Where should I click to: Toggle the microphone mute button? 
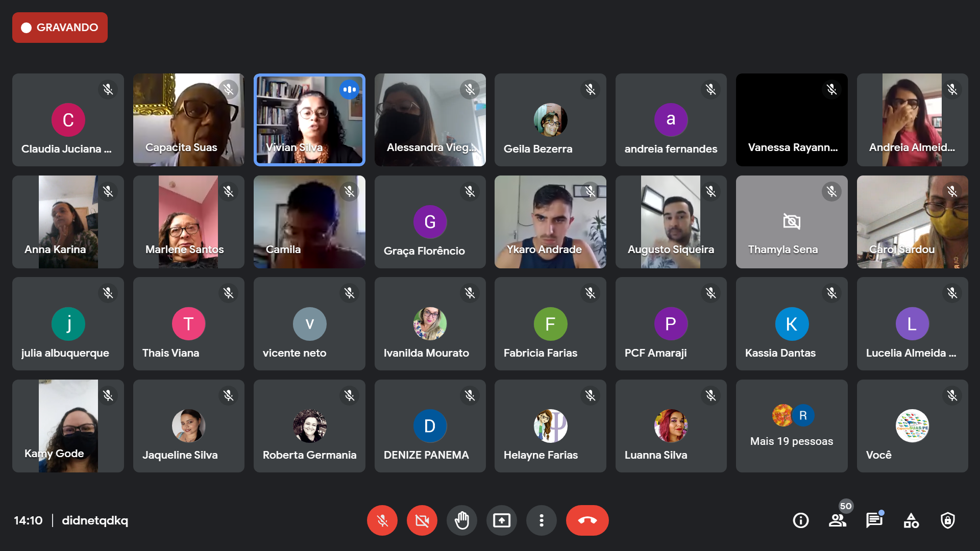pyautogui.click(x=382, y=520)
